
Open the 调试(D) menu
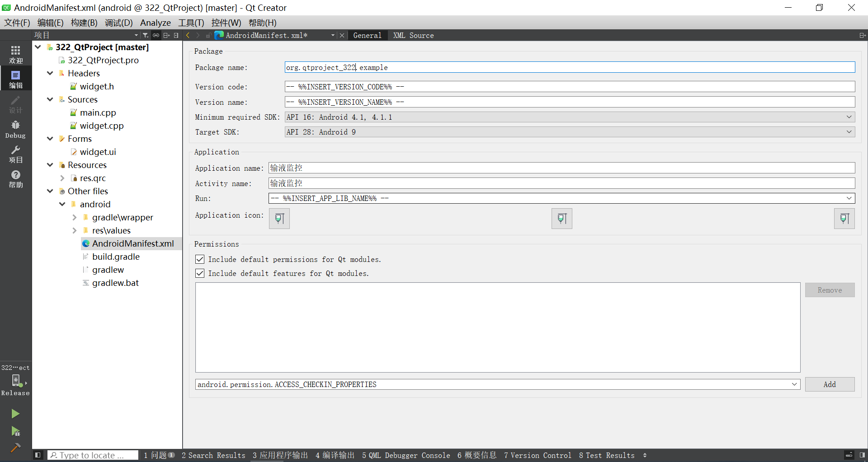(119, 23)
